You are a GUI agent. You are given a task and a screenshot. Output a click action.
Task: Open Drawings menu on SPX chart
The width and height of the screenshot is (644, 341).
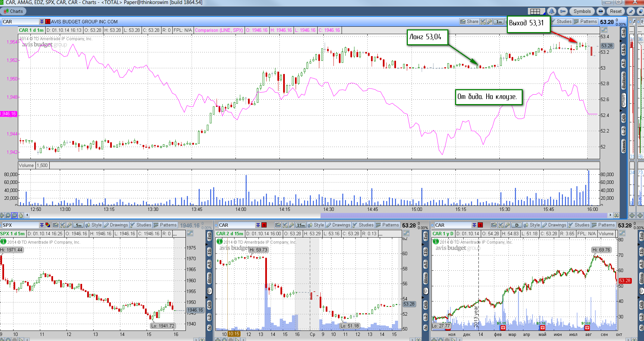[116, 225]
